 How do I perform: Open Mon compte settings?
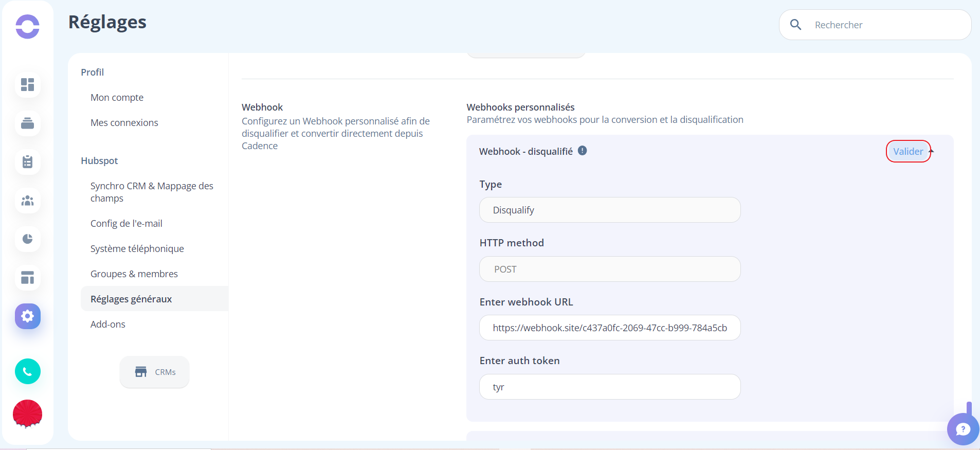pyautogui.click(x=117, y=97)
